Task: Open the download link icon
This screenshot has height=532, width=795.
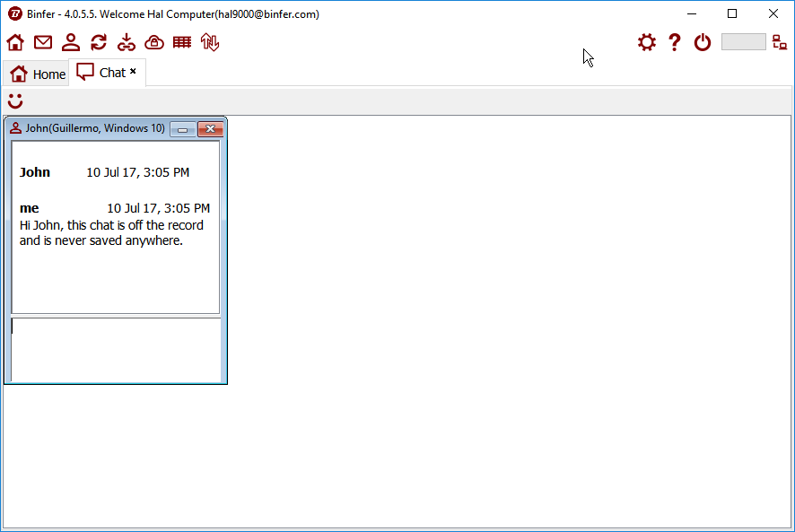Action: pyautogui.click(x=127, y=42)
